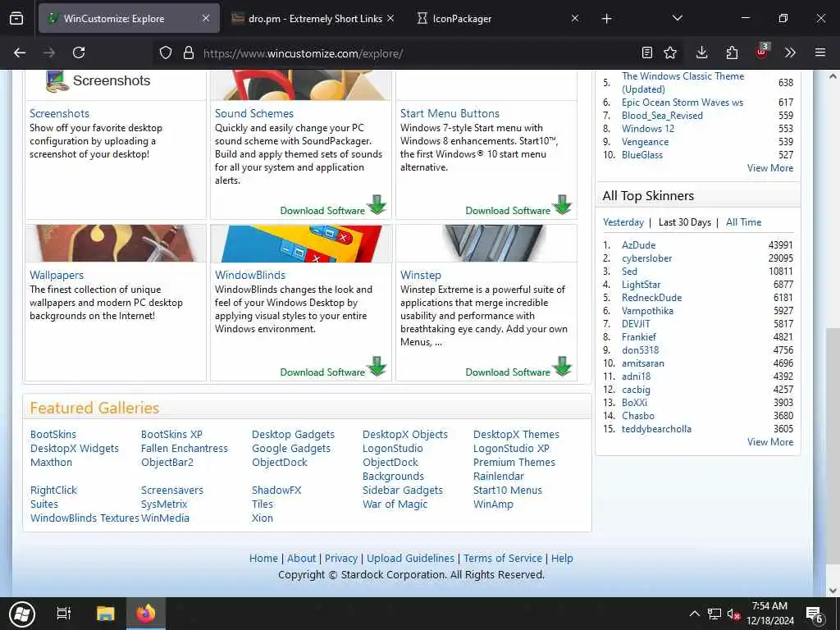The height and width of the screenshot is (630, 840).
Task: Click green download arrow under WindowBlinds
Action: pyautogui.click(x=377, y=367)
